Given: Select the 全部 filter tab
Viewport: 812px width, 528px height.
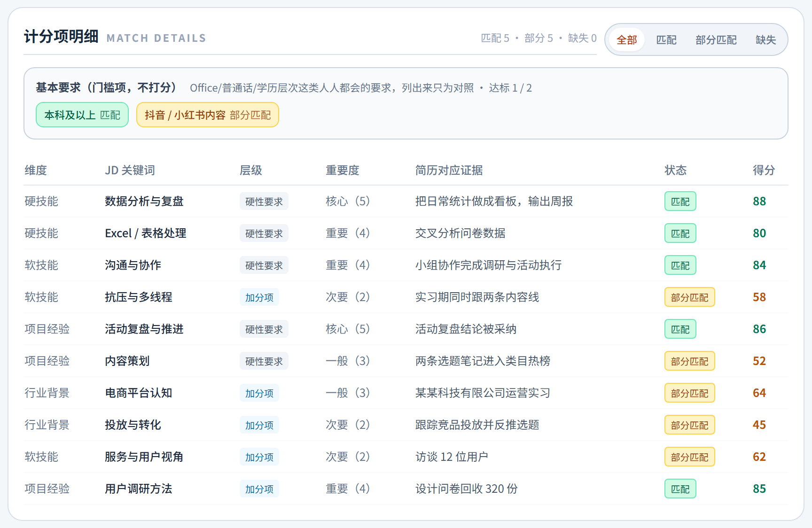Looking at the screenshot, I should [626, 40].
